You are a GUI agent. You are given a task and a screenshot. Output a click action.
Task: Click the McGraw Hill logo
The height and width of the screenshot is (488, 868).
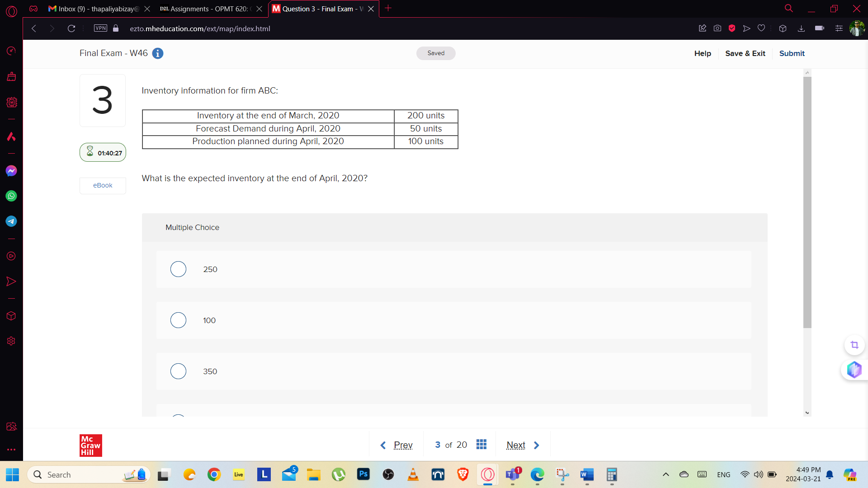(x=91, y=446)
